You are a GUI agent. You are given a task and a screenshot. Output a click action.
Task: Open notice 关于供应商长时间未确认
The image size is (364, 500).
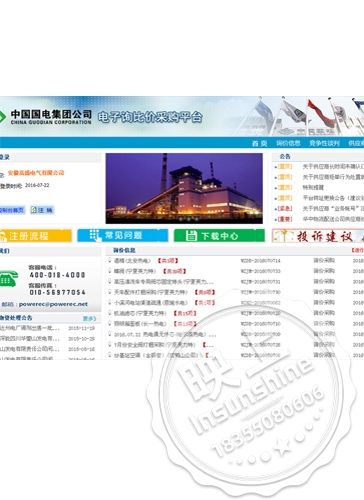333,166
